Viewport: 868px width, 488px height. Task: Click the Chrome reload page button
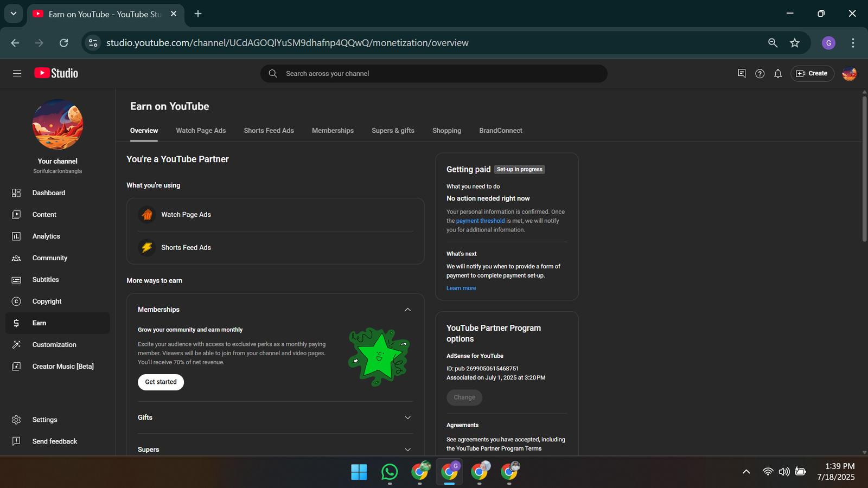(x=63, y=43)
